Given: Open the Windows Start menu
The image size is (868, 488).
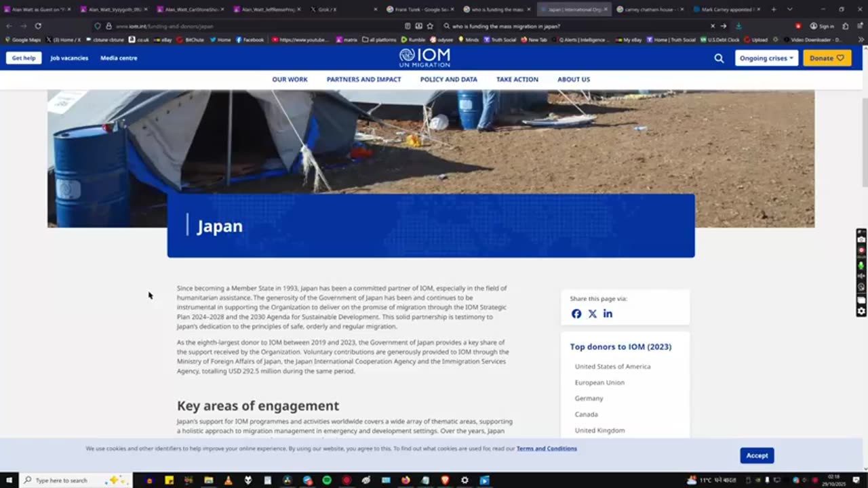Looking at the screenshot, I should [9, 480].
